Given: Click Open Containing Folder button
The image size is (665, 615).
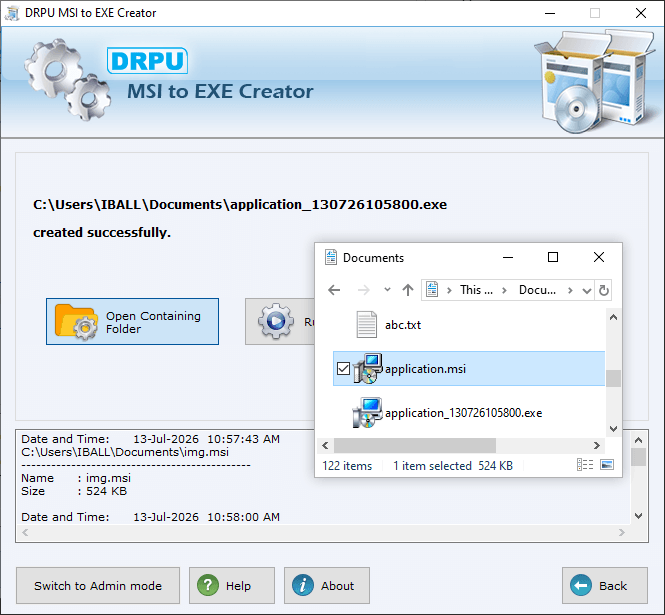Looking at the screenshot, I should coord(132,321).
